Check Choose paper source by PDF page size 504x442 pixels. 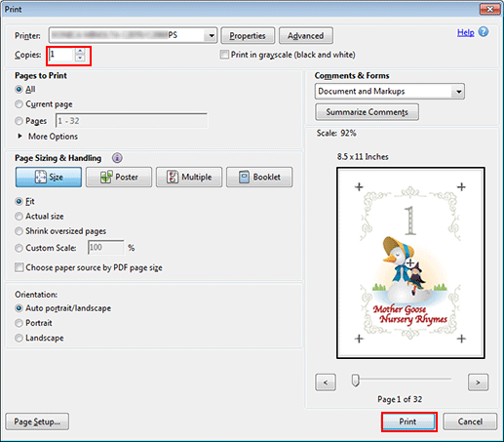(x=19, y=267)
